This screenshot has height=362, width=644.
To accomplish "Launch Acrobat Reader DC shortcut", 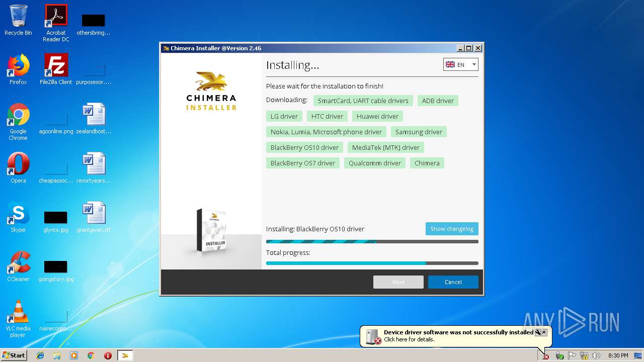I will pos(56,23).
